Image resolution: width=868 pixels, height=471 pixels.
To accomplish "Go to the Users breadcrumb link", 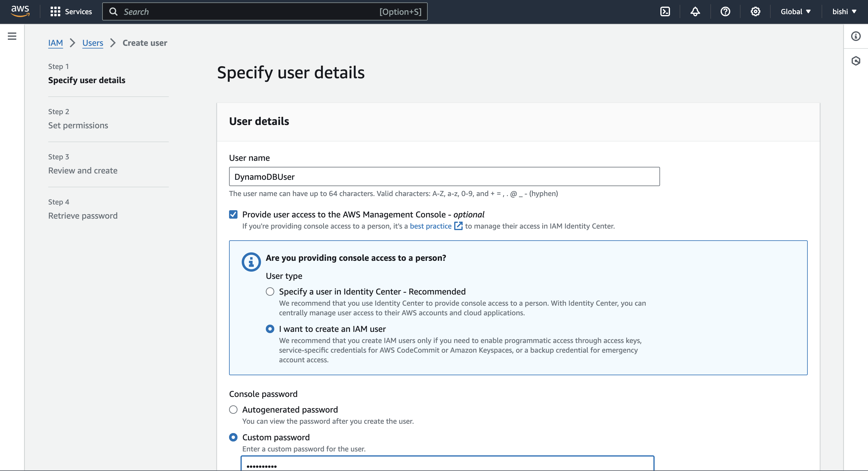I will 93,43.
